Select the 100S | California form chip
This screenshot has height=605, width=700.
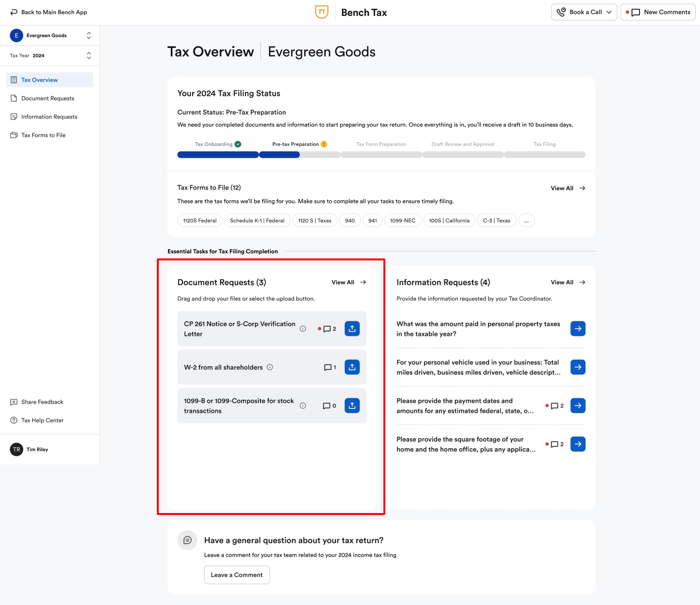point(449,221)
